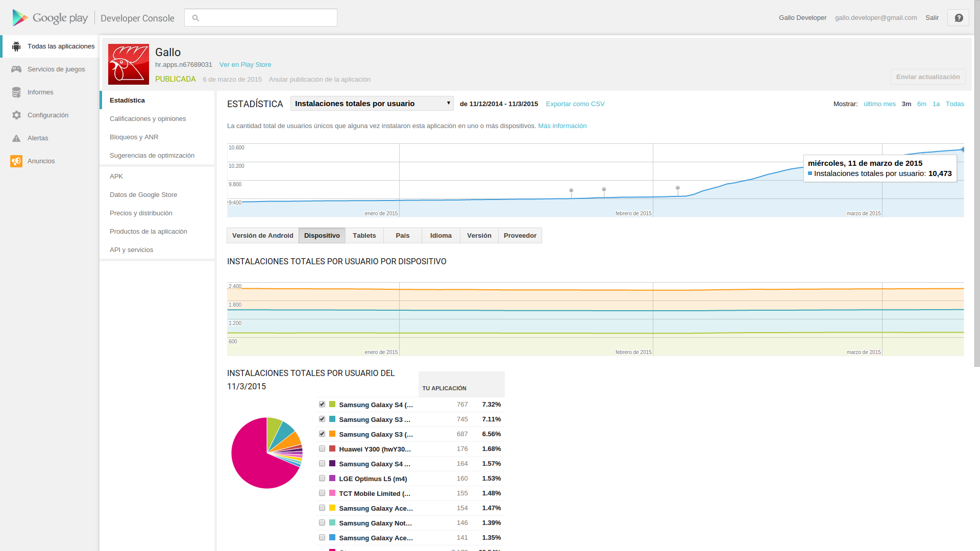Switch to the País tab
Screen dimensions: 980x551
[x=402, y=236]
